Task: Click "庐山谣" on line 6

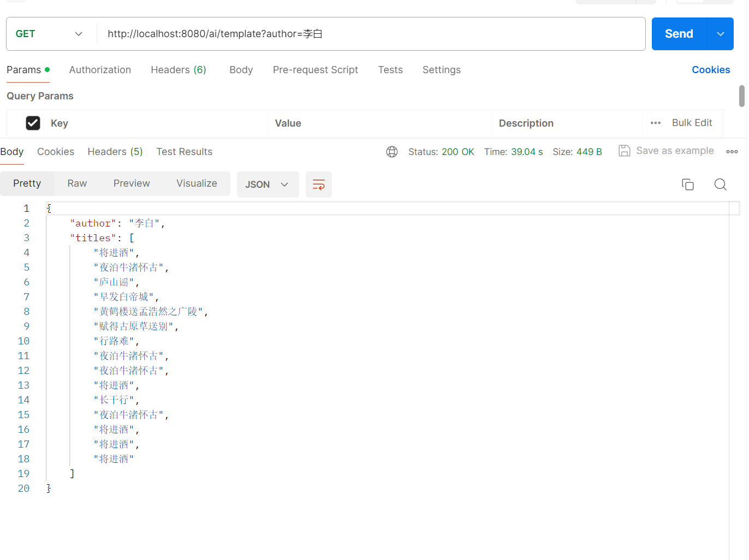Action: 114,282
